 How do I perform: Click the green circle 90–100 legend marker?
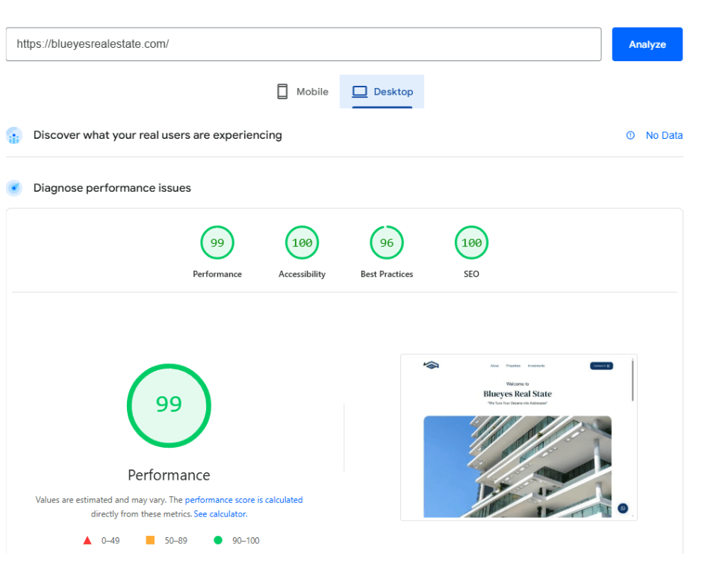coord(218,540)
